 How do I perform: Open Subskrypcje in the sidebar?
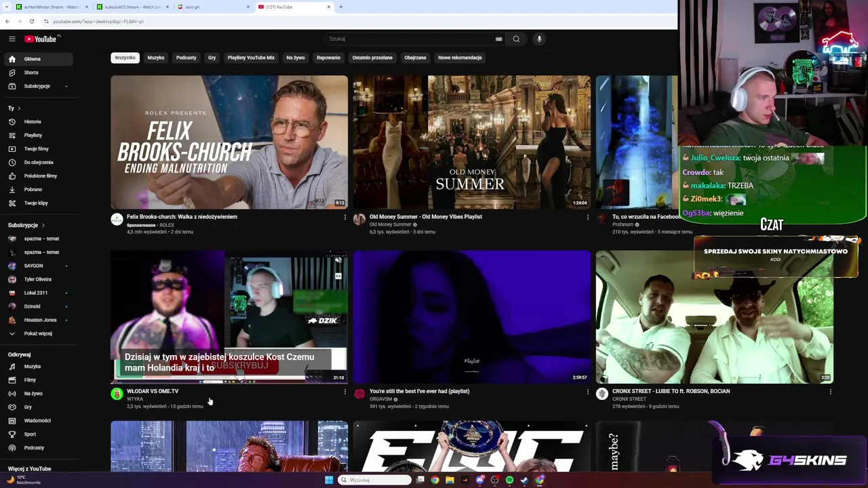click(x=38, y=86)
